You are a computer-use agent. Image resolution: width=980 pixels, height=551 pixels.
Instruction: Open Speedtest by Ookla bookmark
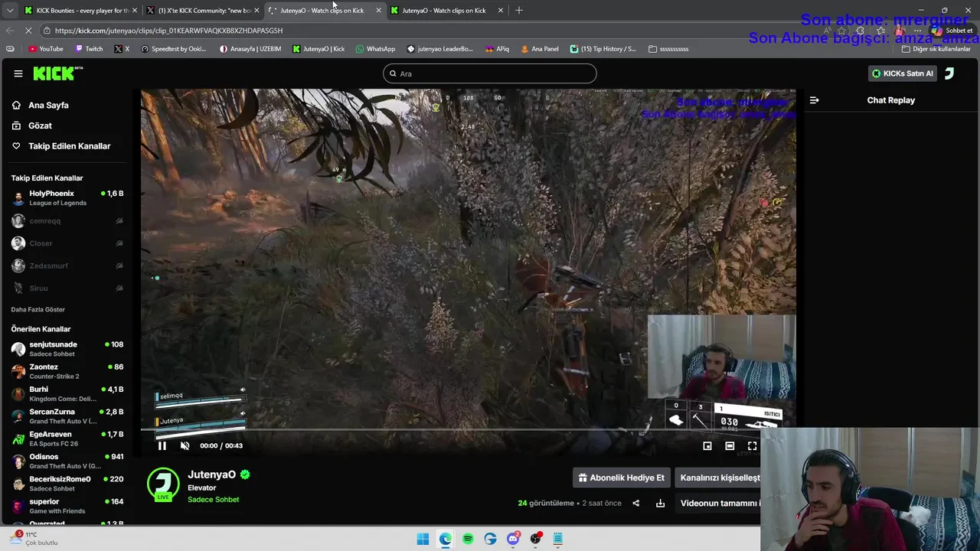[173, 49]
